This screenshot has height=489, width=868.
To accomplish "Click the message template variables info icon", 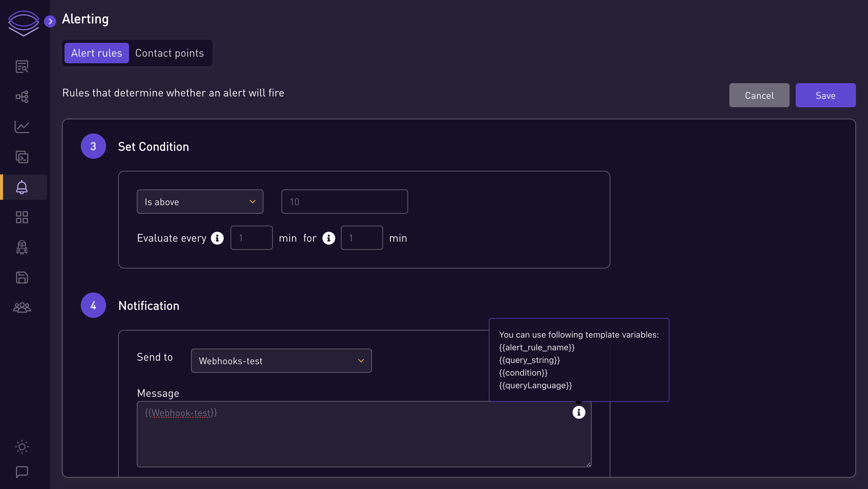I will coord(579,412).
